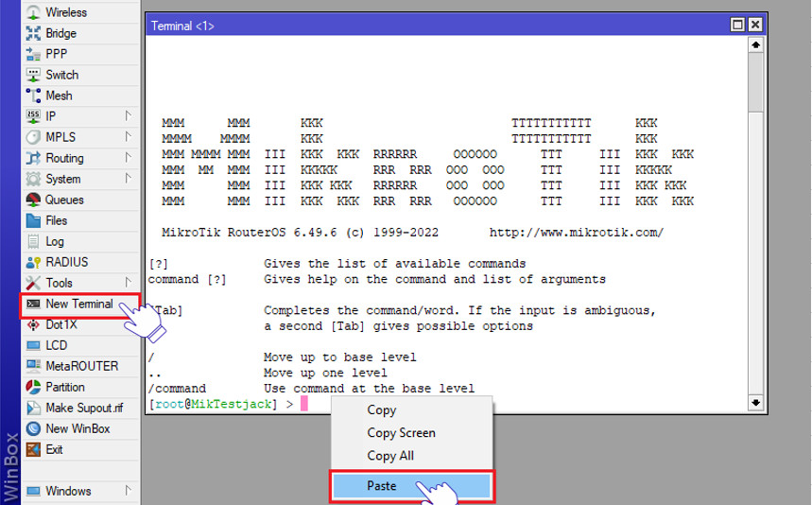Image resolution: width=812 pixels, height=505 pixels.
Task: Maximize the Terminal <1> window
Action: [x=737, y=25]
